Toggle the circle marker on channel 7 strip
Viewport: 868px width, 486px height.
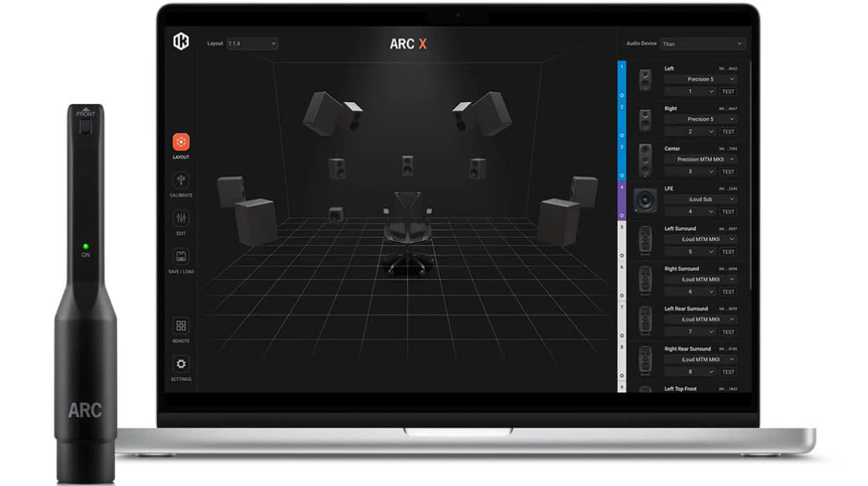coord(621,336)
